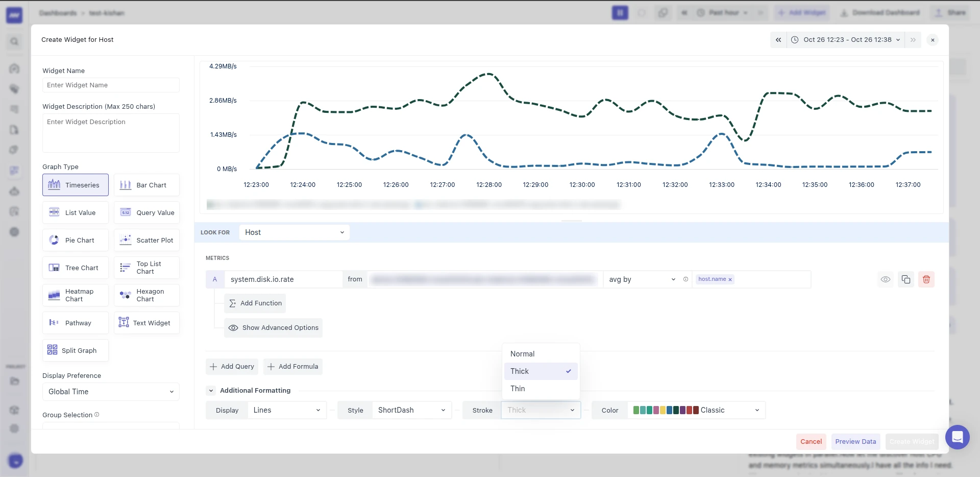Viewport: 980px width, 477px height.
Task: Pick the List Value graph type
Action: [x=76, y=212]
